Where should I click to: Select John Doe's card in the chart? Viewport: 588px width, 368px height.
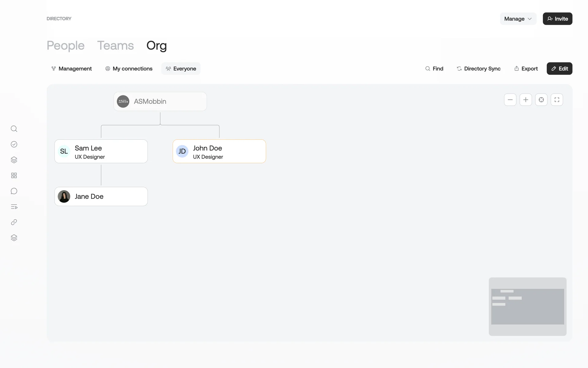click(x=219, y=151)
